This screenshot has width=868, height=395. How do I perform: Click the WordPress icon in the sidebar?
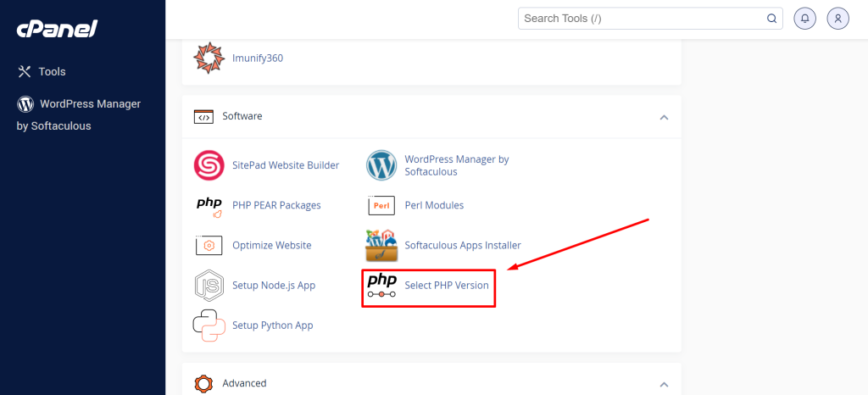tap(25, 104)
